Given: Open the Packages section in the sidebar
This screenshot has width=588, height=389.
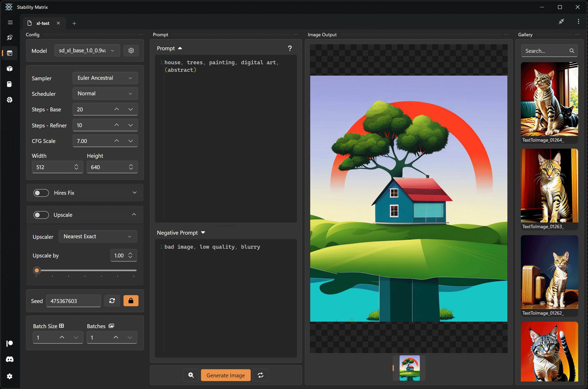Looking at the screenshot, I should point(10,69).
